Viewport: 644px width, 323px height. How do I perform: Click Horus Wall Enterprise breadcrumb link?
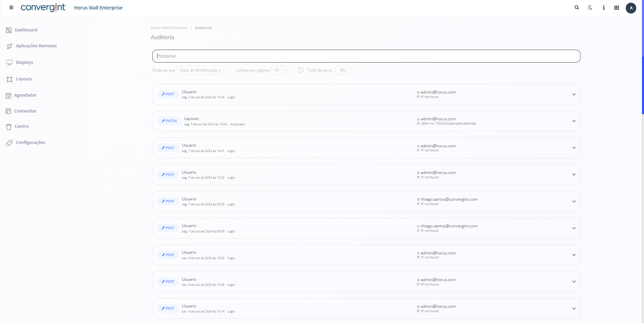pyautogui.click(x=169, y=28)
